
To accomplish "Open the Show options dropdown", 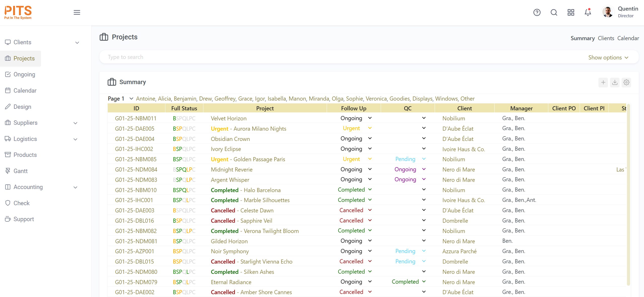I will [608, 57].
